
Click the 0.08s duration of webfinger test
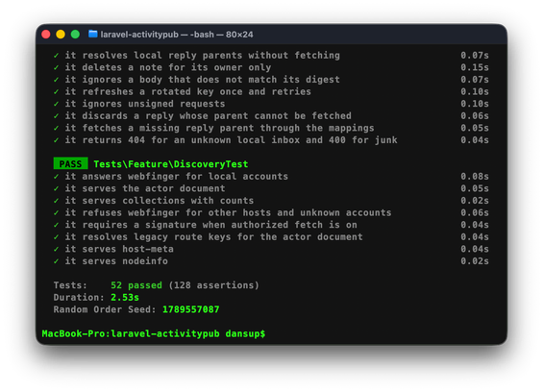point(475,177)
